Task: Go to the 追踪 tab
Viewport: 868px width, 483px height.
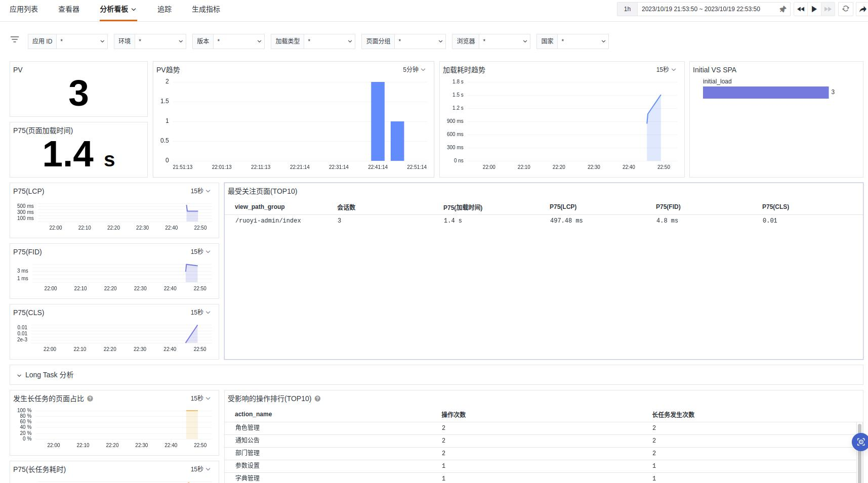Action: tap(164, 9)
